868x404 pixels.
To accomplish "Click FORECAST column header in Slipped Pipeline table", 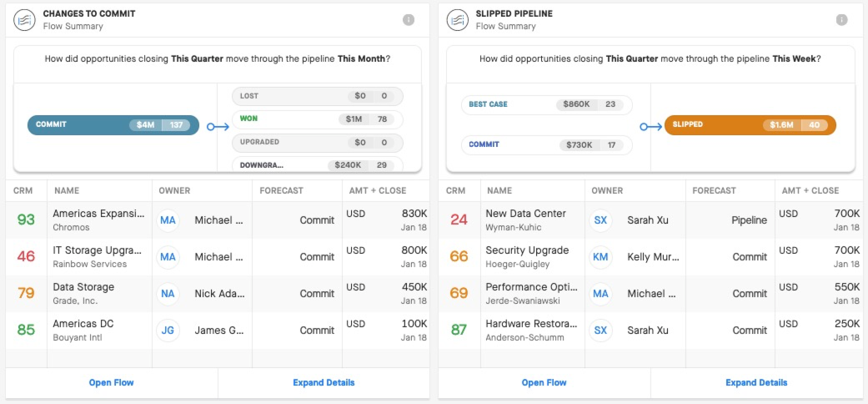I will coord(714,190).
